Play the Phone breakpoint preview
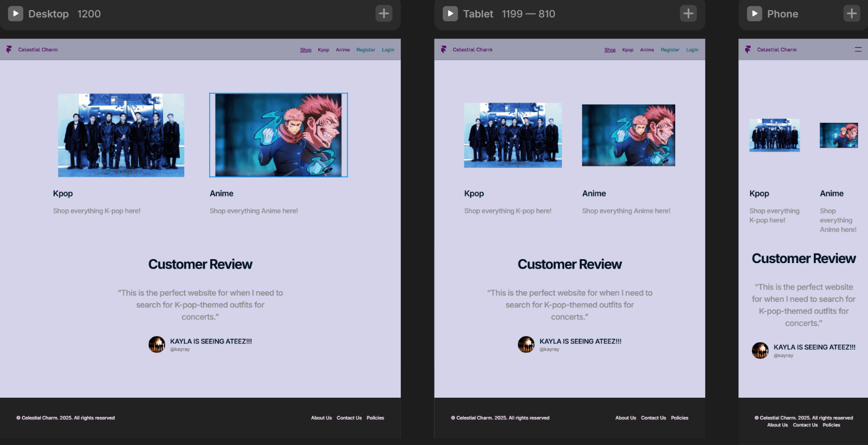 point(754,14)
